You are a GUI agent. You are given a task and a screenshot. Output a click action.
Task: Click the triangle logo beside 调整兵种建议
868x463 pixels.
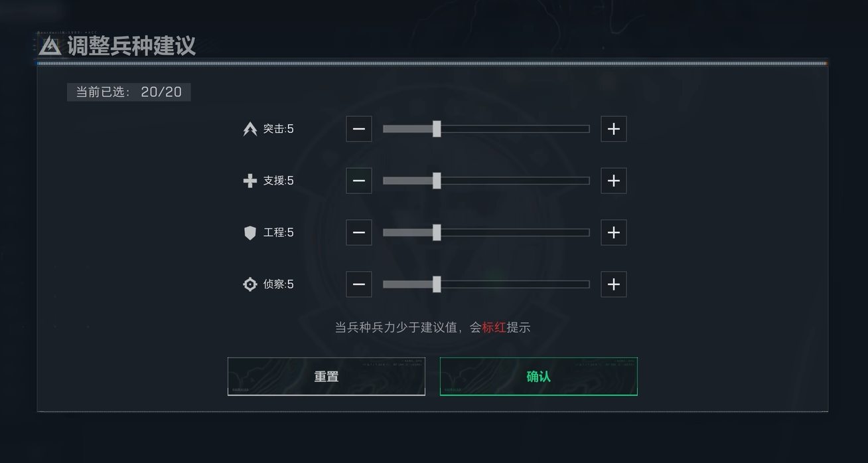50,46
